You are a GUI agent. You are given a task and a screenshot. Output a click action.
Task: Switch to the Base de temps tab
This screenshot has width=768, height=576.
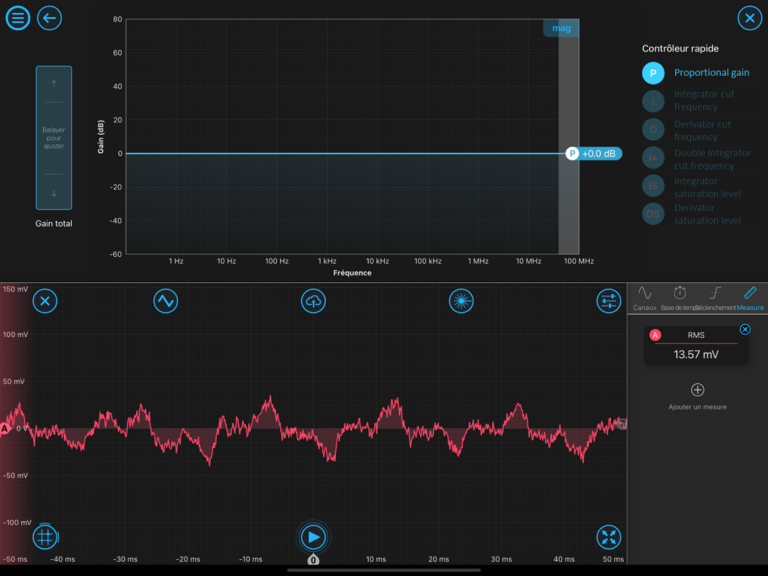click(x=680, y=296)
